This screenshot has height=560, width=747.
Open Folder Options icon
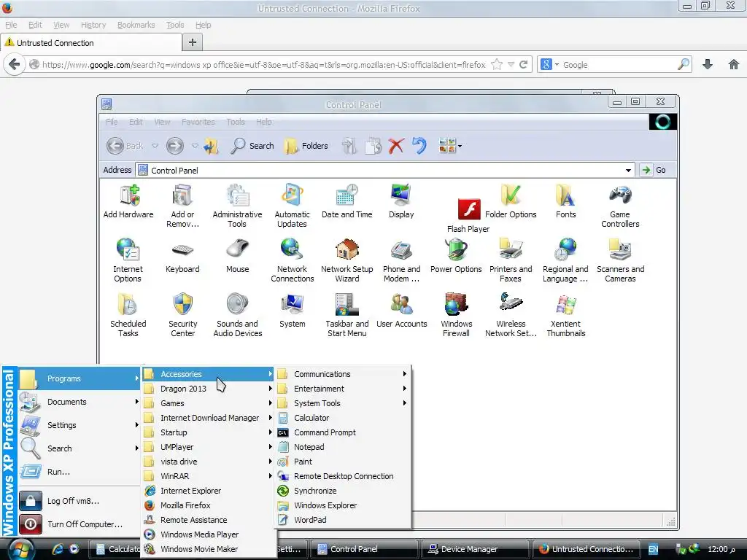coord(511,201)
